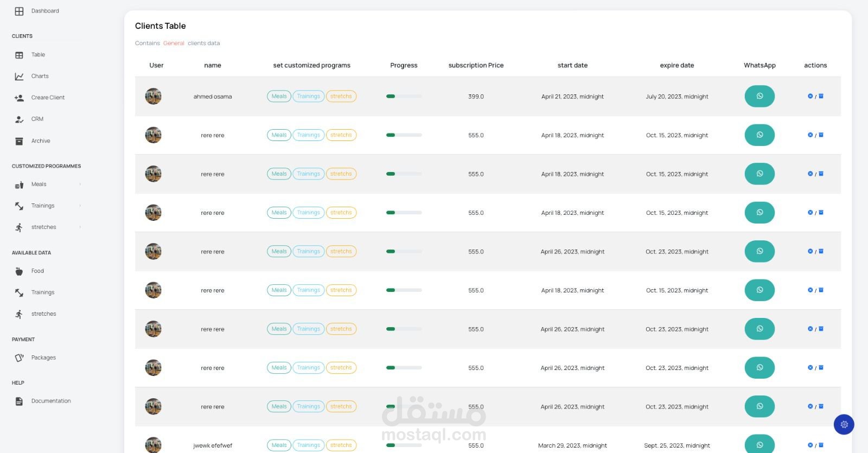Viewport: 868px width, 453px height.
Task: Open the Documentation link under Help
Action: pos(51,401)
